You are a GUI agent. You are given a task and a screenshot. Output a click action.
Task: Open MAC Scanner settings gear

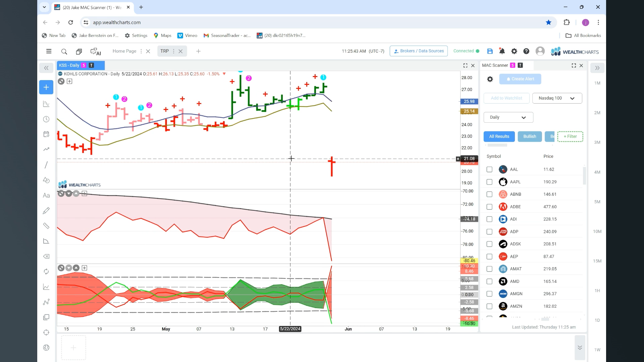[x=490, y=79]
